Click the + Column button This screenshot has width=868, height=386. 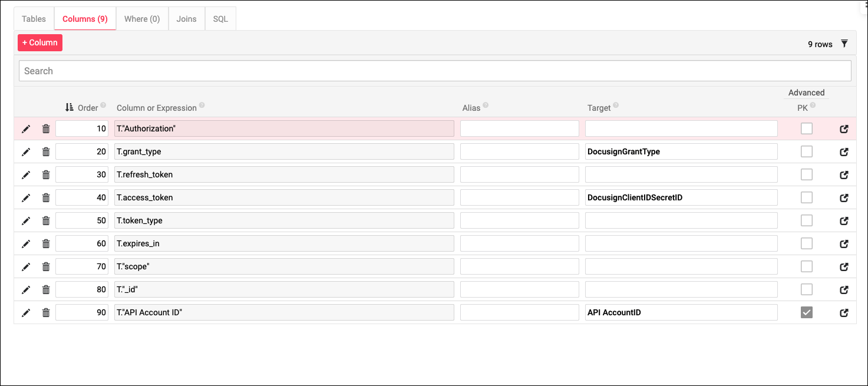coord(40,43)
